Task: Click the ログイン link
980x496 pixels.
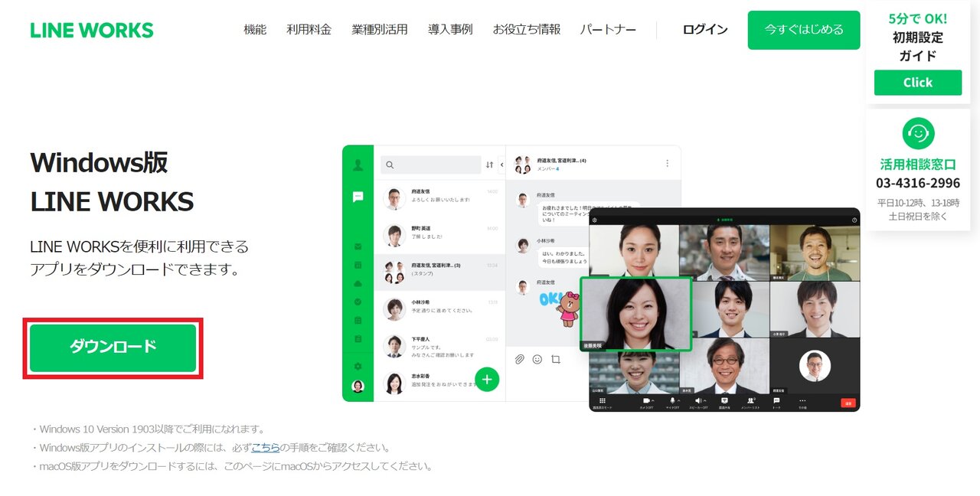Action: pos(705,30)
